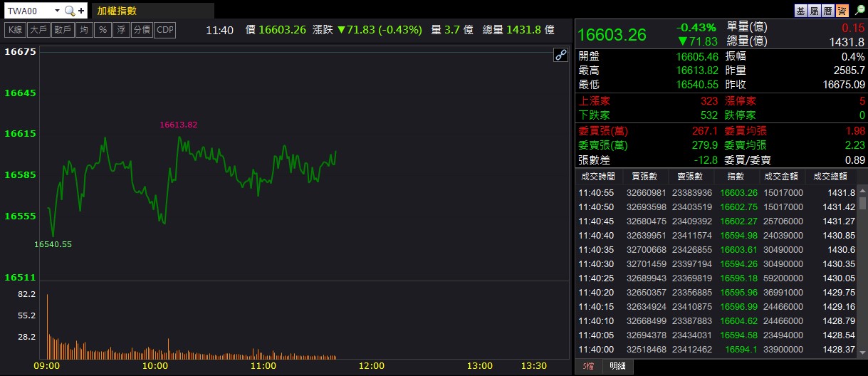This screenshot has height=376, width=868.
Task: Click the plus add-symbol icon
Action: (x=81, y=11)
